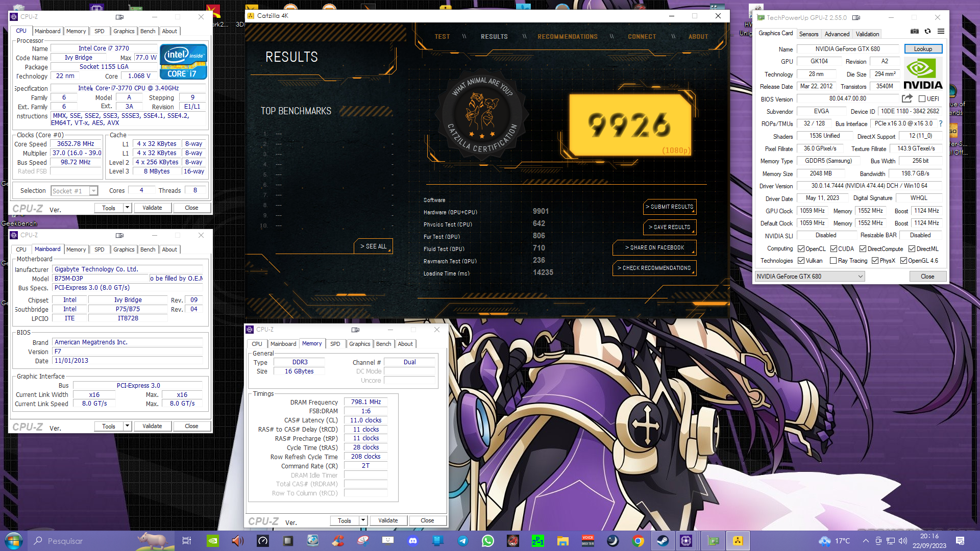Screen dimensions: 980x551
Task: Open File Explorer from the taskbar
Action: [x=563, y=541]
